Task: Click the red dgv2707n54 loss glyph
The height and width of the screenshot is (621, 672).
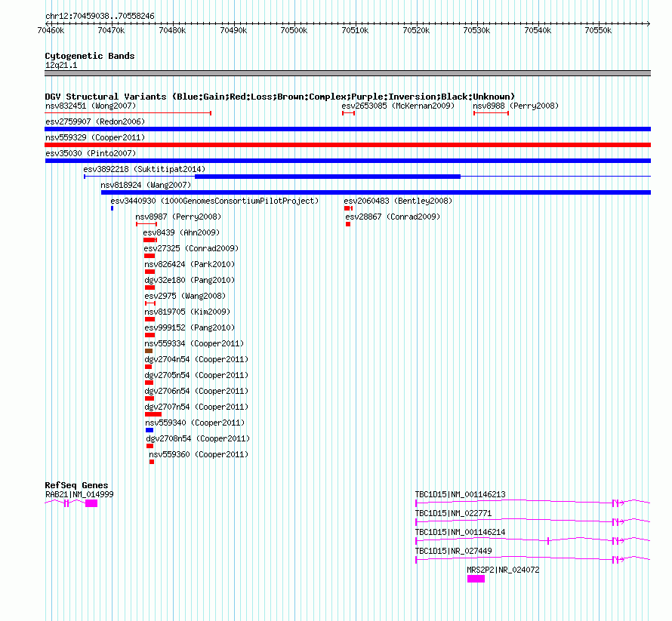Action: (153, 414)
